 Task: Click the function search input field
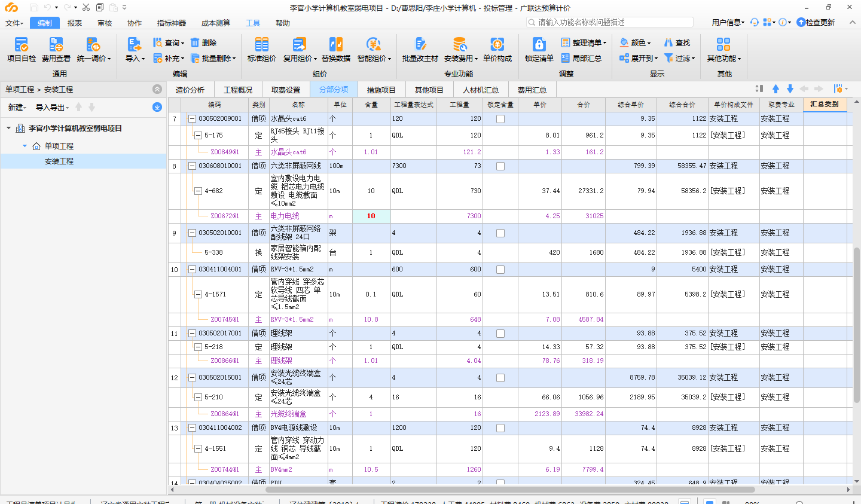point(610,22)
